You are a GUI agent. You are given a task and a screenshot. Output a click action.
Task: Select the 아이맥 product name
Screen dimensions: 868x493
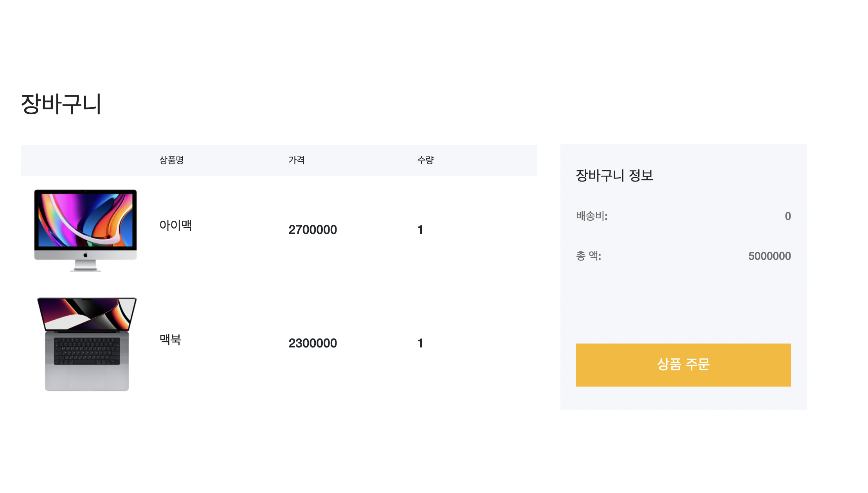(x=176, y=225)
